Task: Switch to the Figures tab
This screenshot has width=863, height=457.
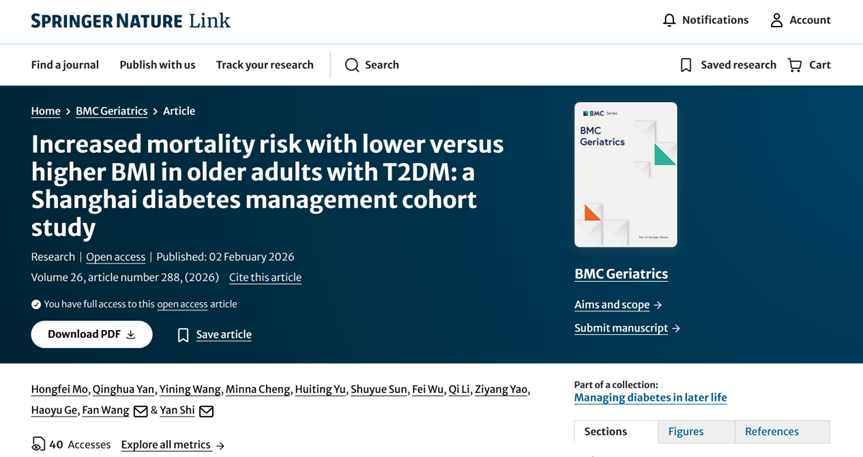Action: coord(686,431)
